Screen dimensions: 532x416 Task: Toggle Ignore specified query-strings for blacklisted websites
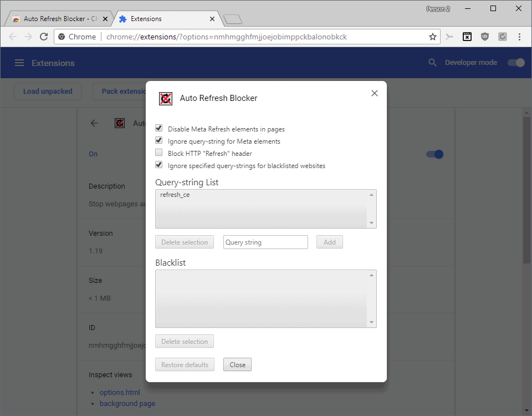point(159,165)
